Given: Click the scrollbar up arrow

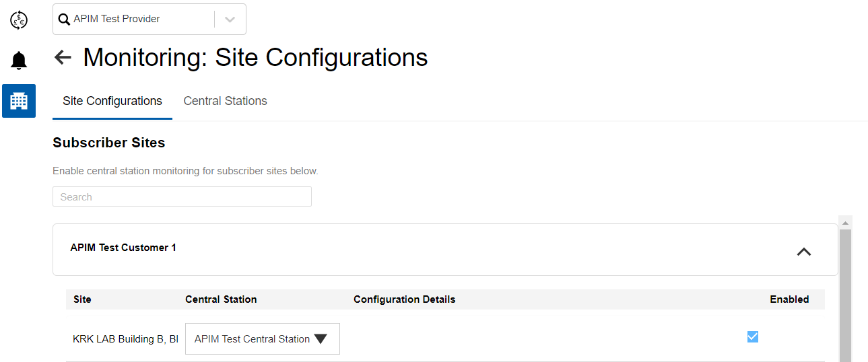Looking at the screenshot, I should [845, 222].
